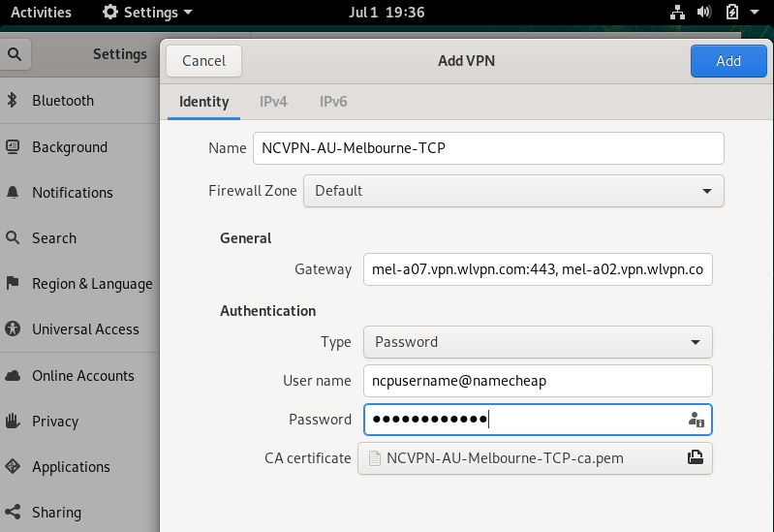Open the system menu arrow in top bar
Image resolution: width=774 pixels, height=532 pixels.
click(x=755, y=12)
